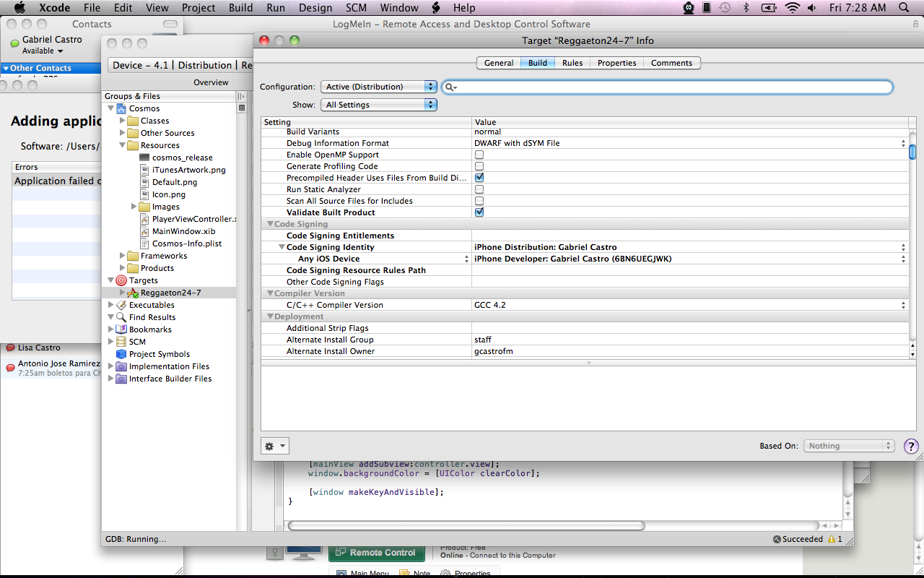Click the volume icon in menu bar

tap(812, 8)
